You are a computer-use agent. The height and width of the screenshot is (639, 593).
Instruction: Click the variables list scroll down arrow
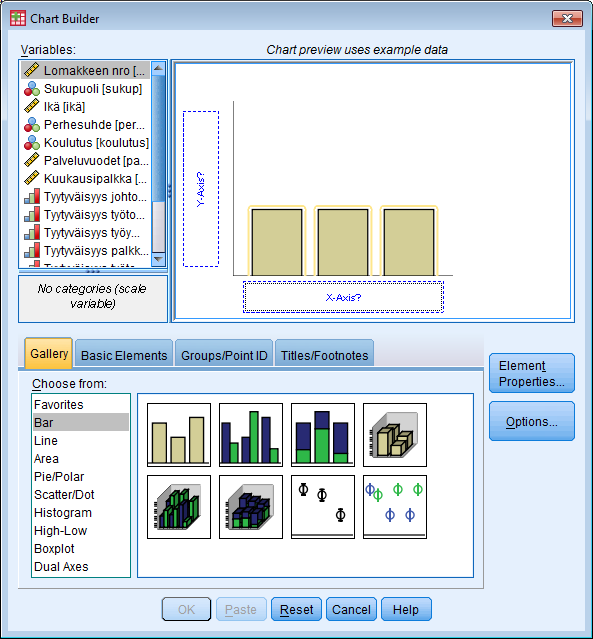(158, 259)
